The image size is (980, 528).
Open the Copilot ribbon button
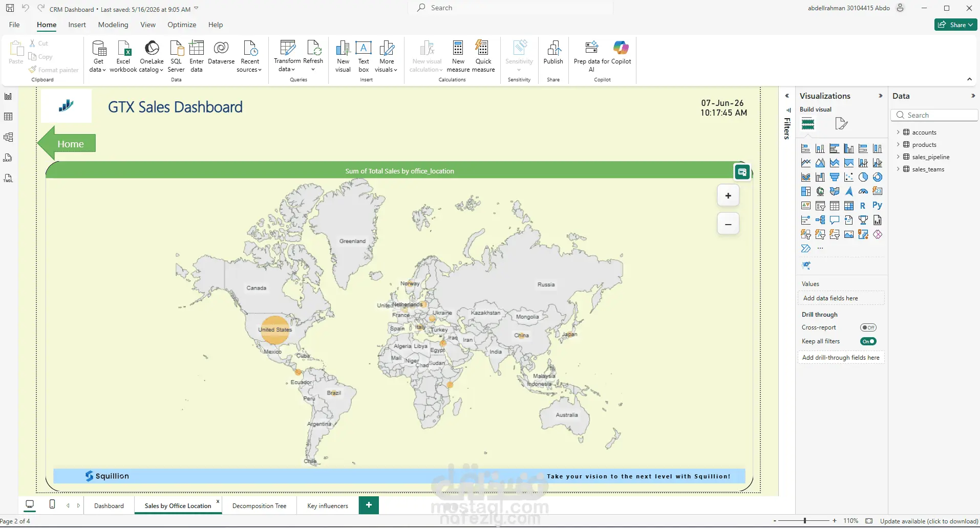(621, 53)
